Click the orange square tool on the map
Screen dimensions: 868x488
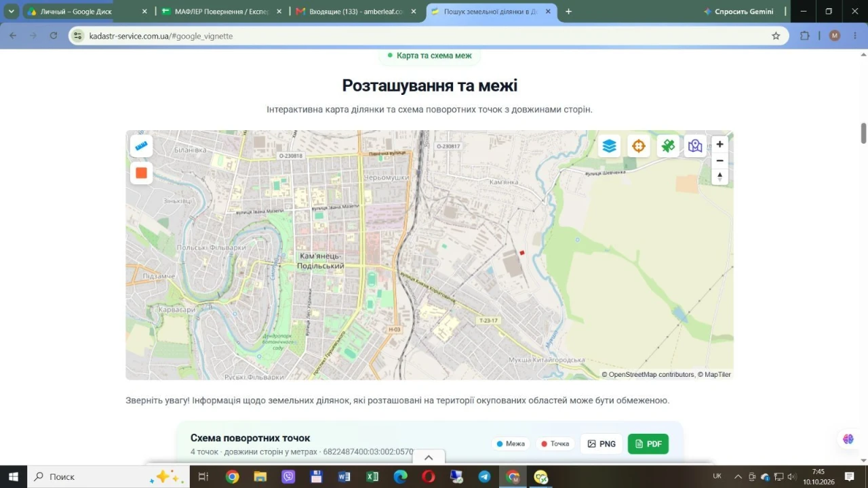pyautogui.click(x=141, y=173)
